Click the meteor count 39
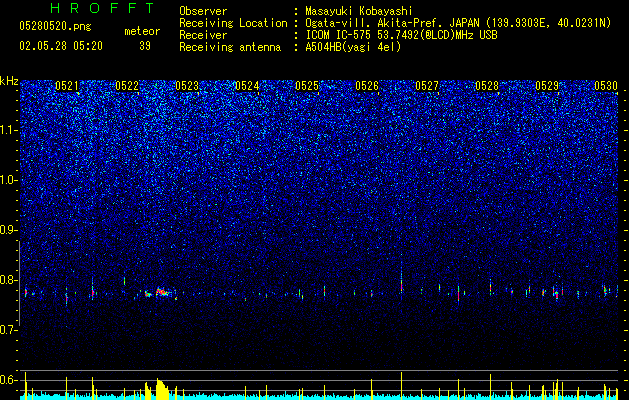629x400 pixels. point(145,46)
